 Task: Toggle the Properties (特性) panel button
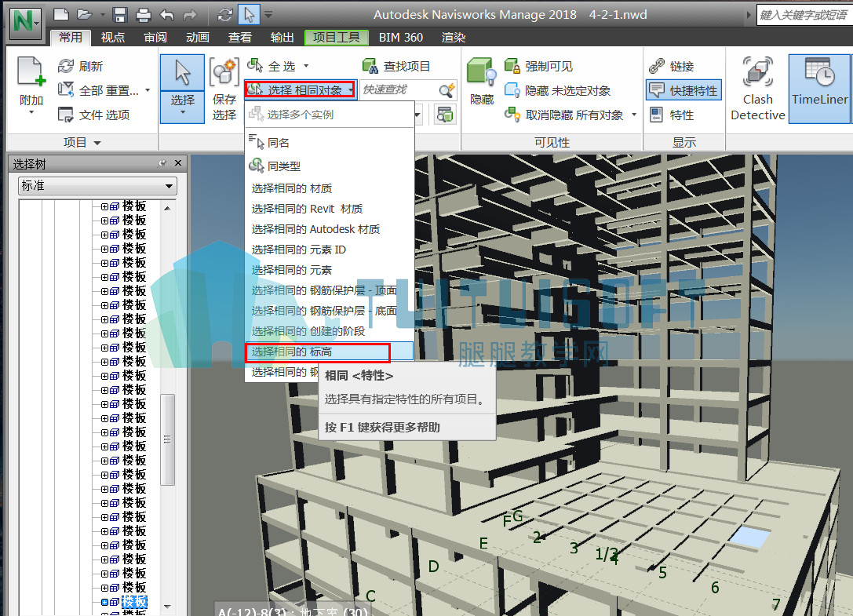(x=673, y=115)
